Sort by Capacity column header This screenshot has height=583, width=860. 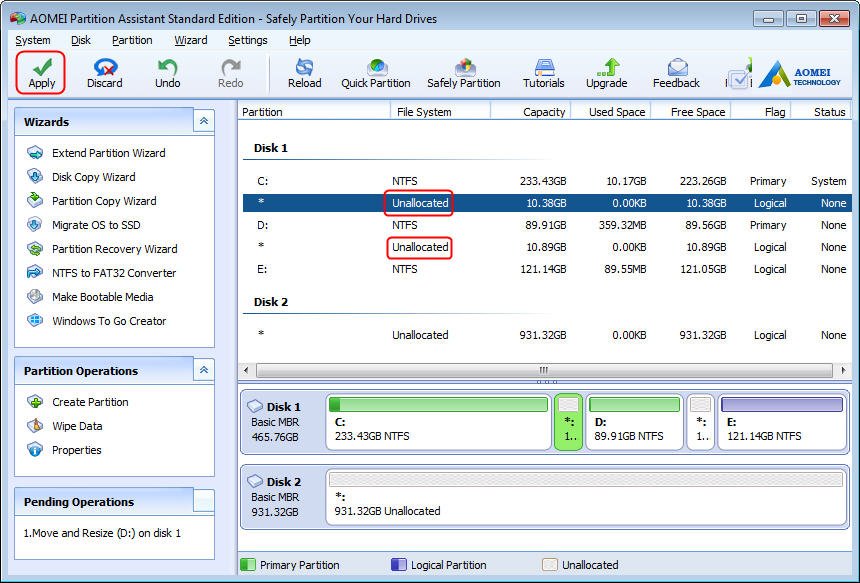pos(530,112)
